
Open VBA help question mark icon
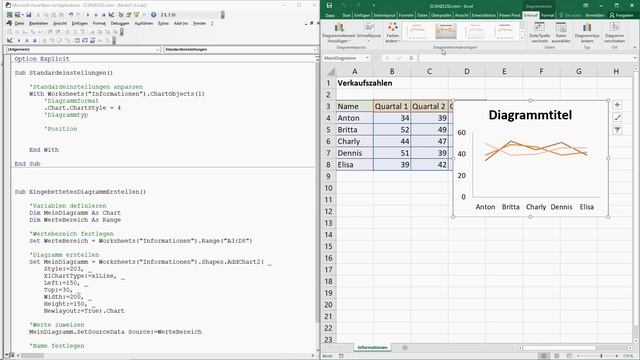153,15
